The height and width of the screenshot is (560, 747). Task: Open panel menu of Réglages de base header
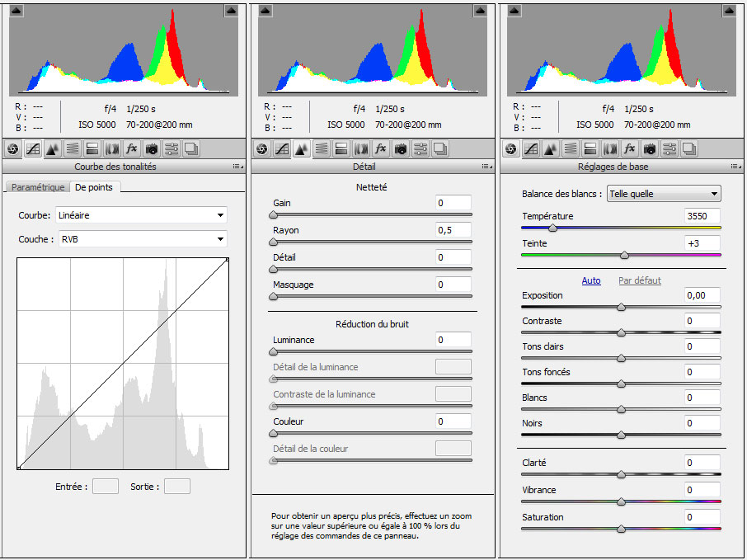tap(736, 167)
